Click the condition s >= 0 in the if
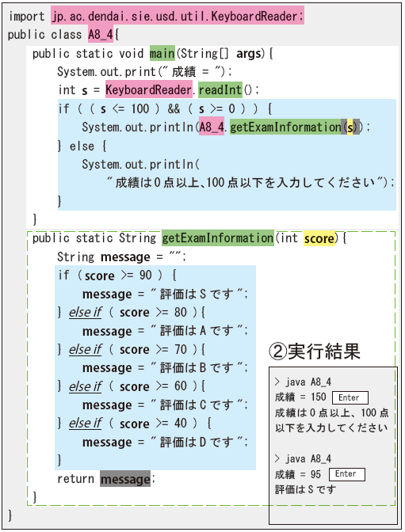 pyautogui.click(x=217, y=109)
